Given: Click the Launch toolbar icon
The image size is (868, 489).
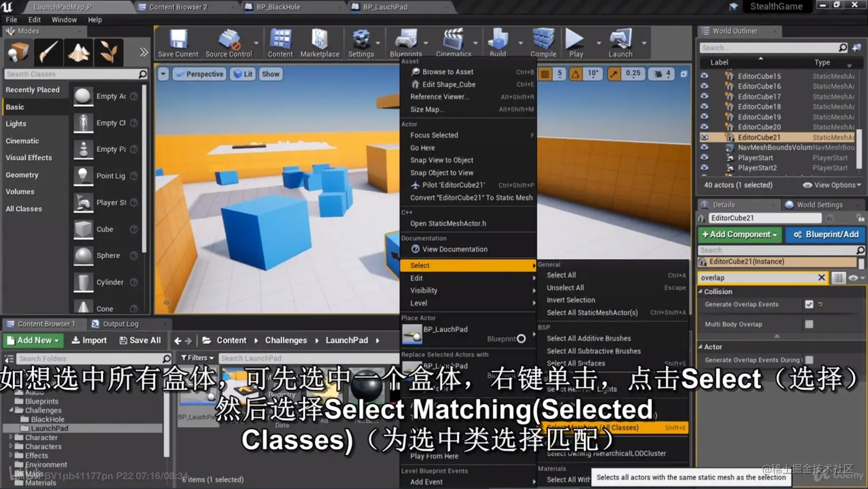Looking at the screenshot, I should (621, 39).
